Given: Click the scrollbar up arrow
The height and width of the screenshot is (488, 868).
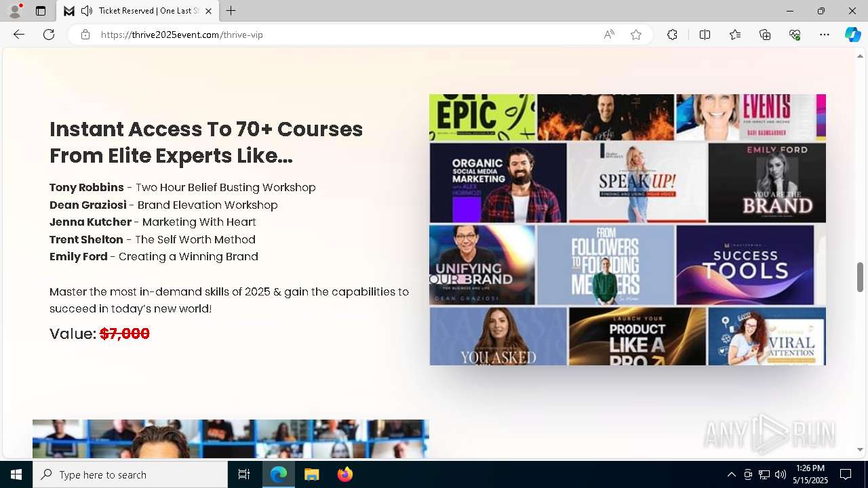Looking at the screenshot, I should 860,56.
